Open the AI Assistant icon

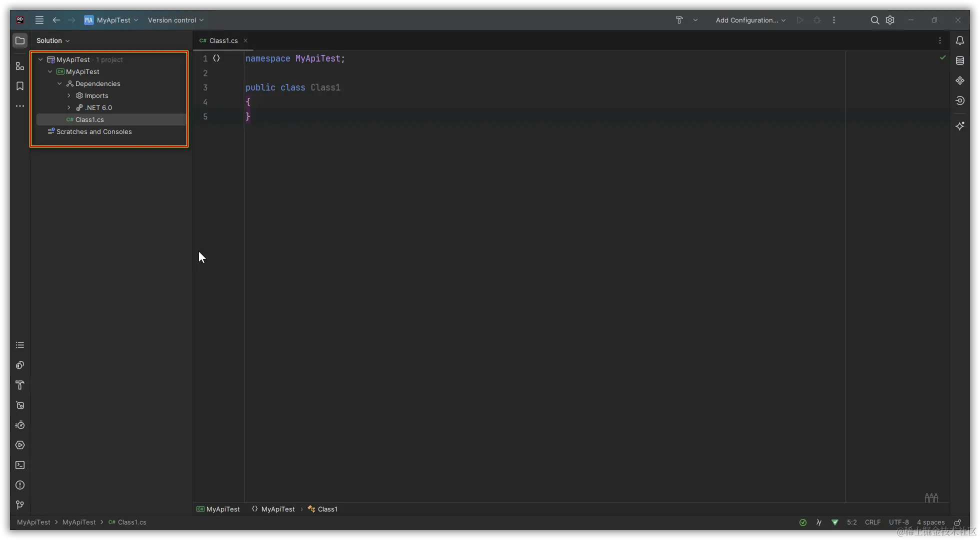coord(960,126)
